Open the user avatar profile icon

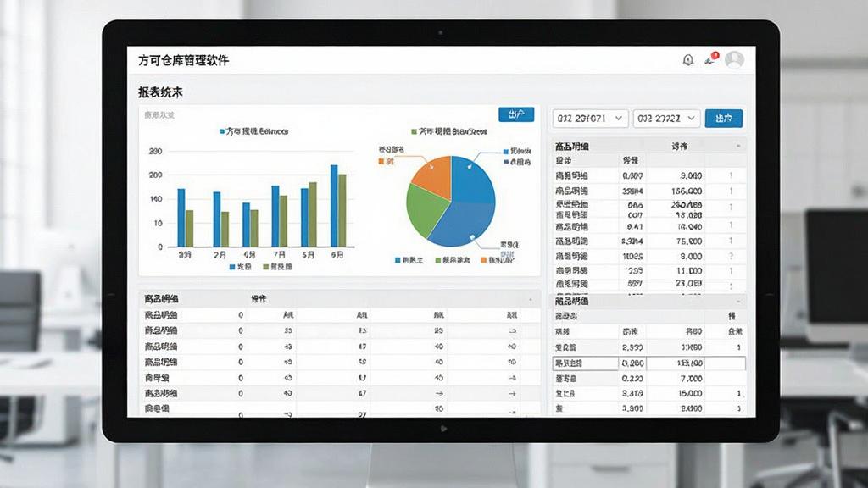click(x=735, y=59)
